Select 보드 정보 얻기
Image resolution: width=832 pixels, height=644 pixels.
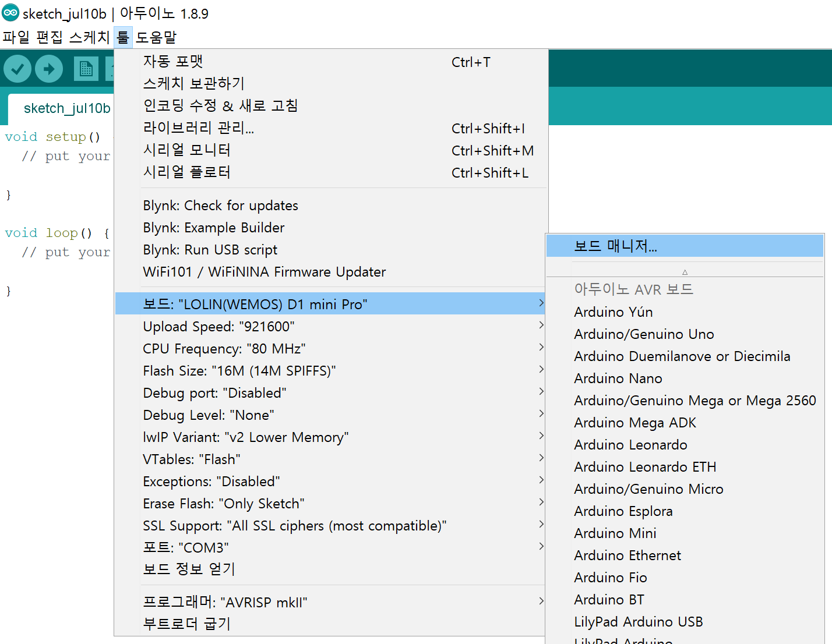coord(330,569)
